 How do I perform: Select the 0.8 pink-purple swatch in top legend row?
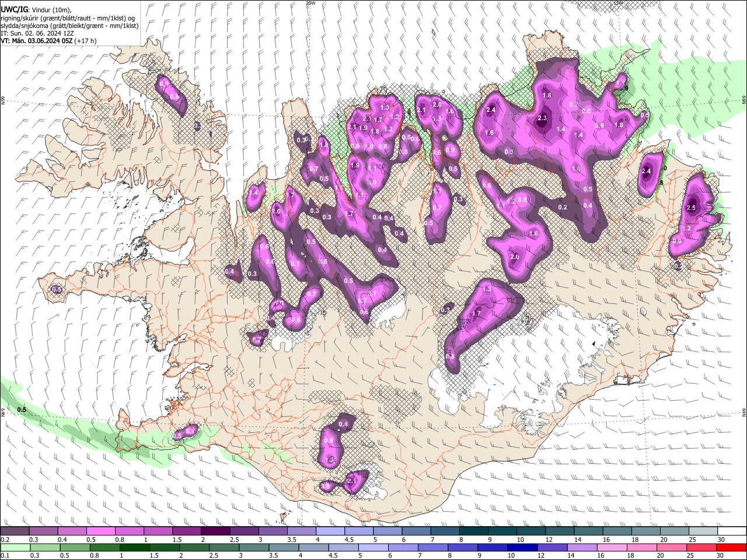[x=129, y=531]
